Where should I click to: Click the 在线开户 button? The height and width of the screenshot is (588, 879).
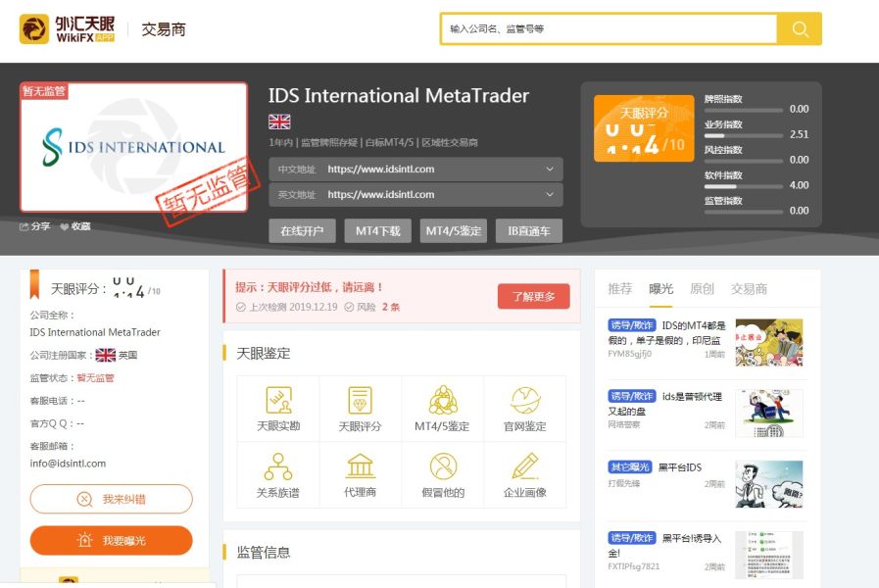point(302,231)
